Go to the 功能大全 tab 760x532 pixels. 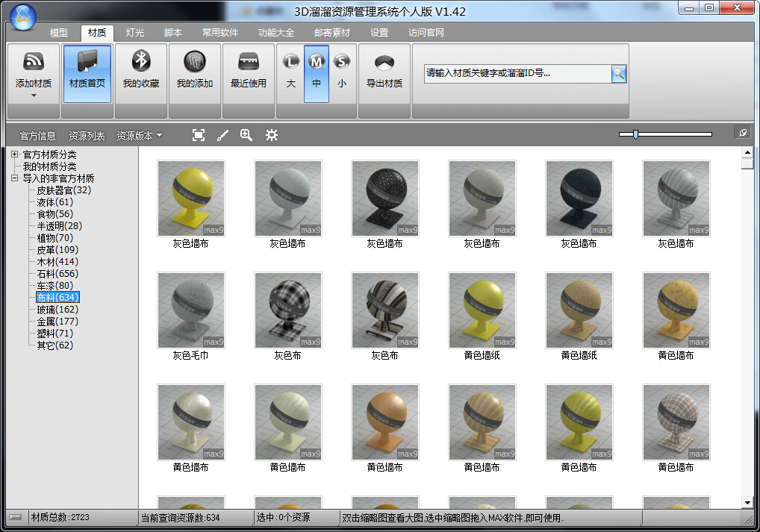point(276,33)
